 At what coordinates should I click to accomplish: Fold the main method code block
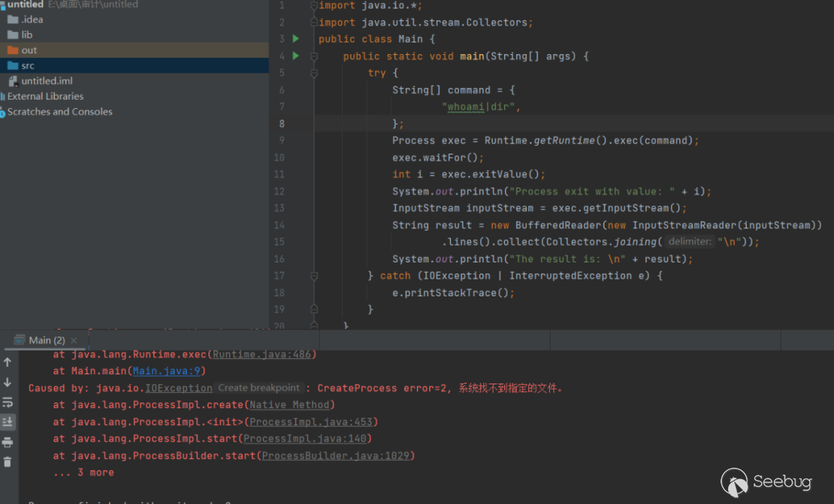click(314, 56)
